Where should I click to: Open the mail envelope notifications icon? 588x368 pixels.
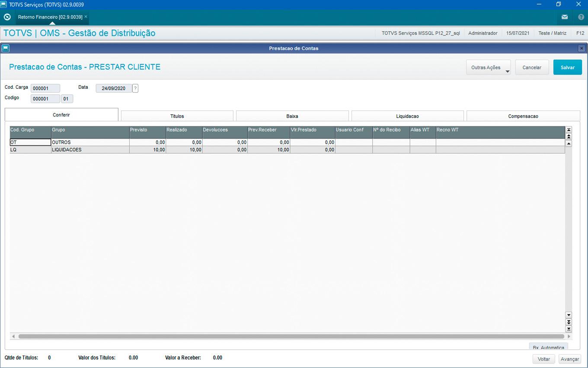[565, 17]
